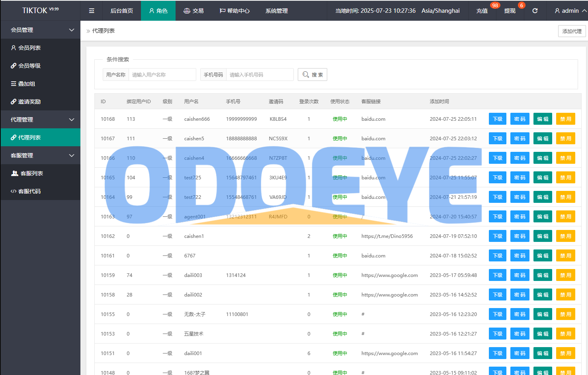Open 会员列表 in the sidebar
Image resolution: width=588 pixels, height=375 pixels.
coord(29,48)
